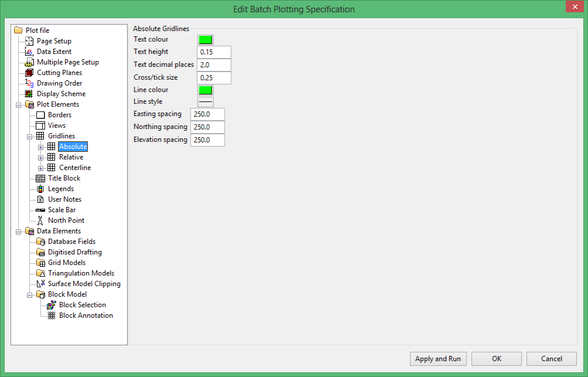This screenshot has width=588, height=377.
Task: Select the Surface Model Clipping icon
Action: tap(40, 284)
